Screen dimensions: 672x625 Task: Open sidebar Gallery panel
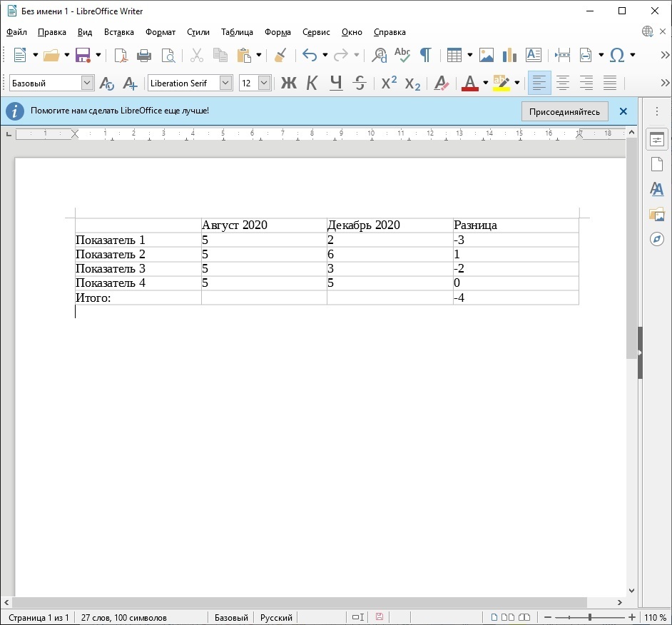point(657,214)
